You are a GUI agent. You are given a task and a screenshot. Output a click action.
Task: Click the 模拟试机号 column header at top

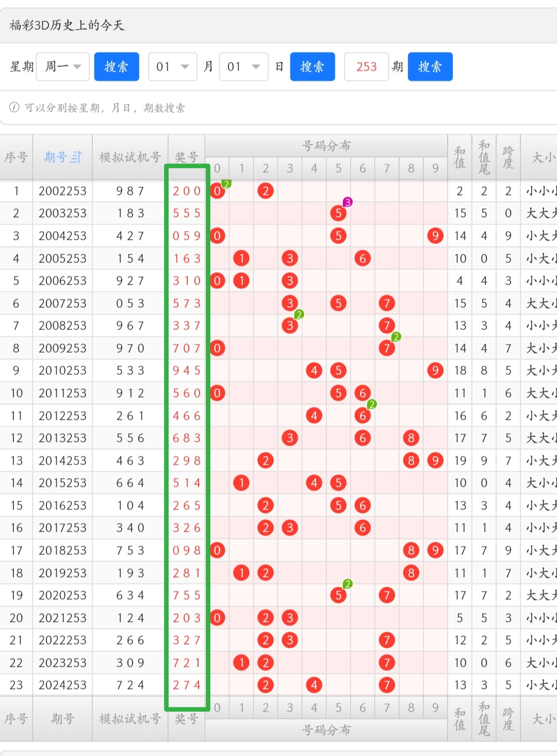tap(130, 157)
